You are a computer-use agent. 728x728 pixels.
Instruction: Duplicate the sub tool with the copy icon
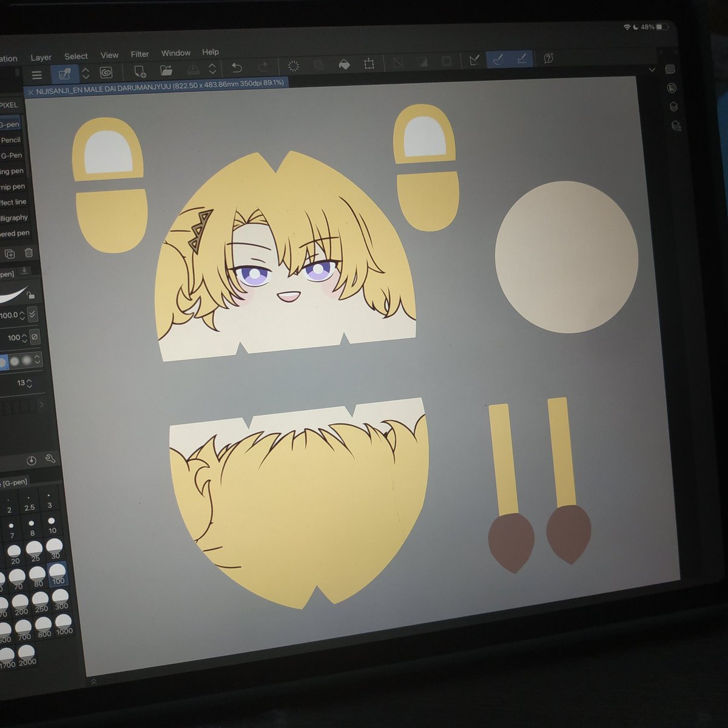pyautogui.click(x=10, y=254)
